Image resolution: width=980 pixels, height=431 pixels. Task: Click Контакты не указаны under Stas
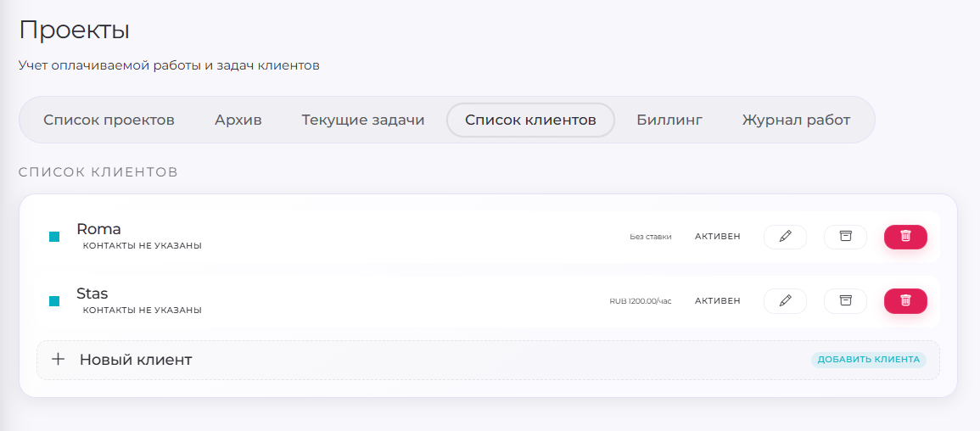click(143, 311)
